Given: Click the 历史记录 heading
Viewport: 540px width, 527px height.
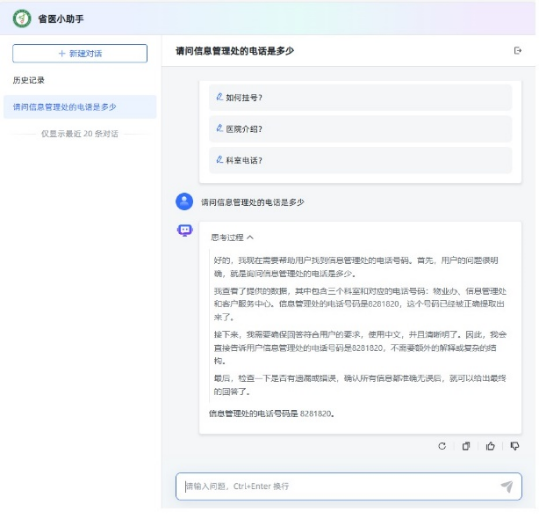Looking at the screenshot, I should click(x=29, y=80).
